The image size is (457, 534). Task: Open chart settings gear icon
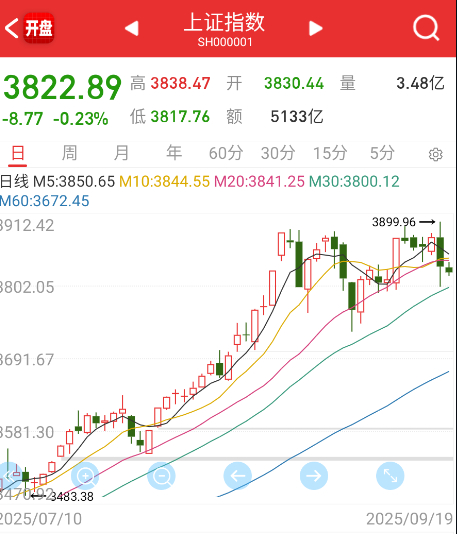point(435,155)
